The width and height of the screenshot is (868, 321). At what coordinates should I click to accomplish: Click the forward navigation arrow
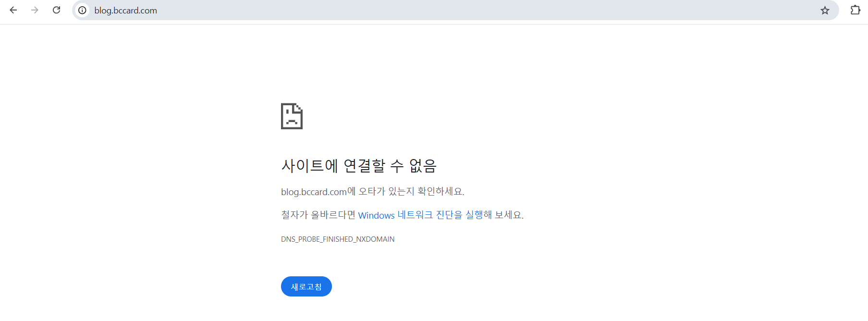[x=35, y=10]
